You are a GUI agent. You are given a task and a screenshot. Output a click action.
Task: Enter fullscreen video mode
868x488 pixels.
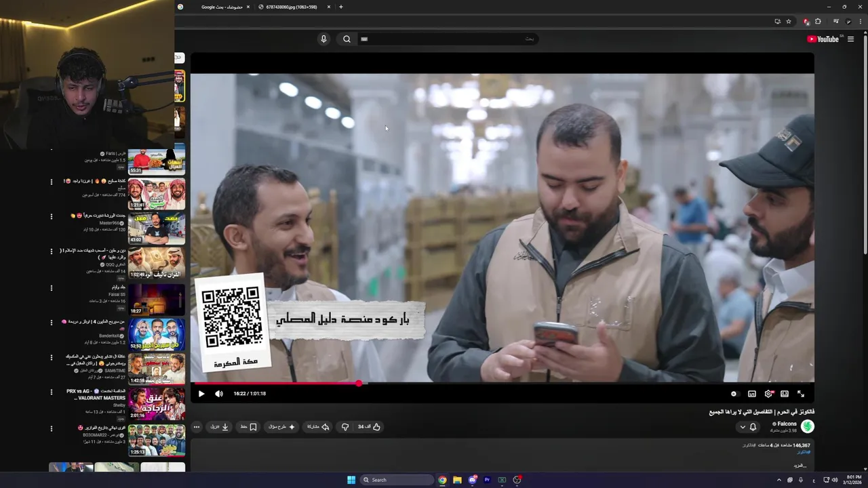pos(801,394)
